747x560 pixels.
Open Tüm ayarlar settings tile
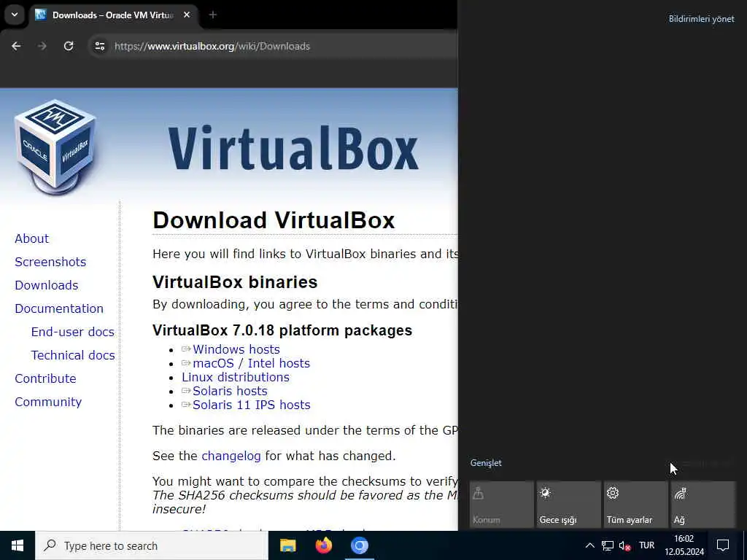point(636,505)
